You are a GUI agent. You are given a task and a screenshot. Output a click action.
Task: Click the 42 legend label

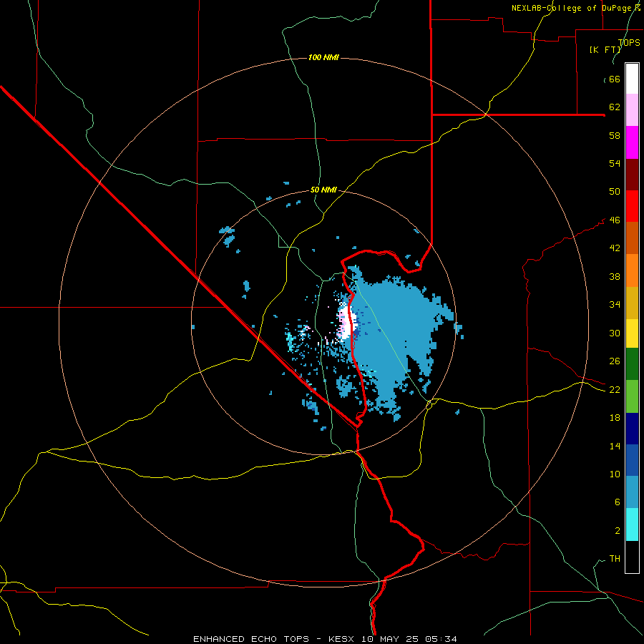point(615,248)
